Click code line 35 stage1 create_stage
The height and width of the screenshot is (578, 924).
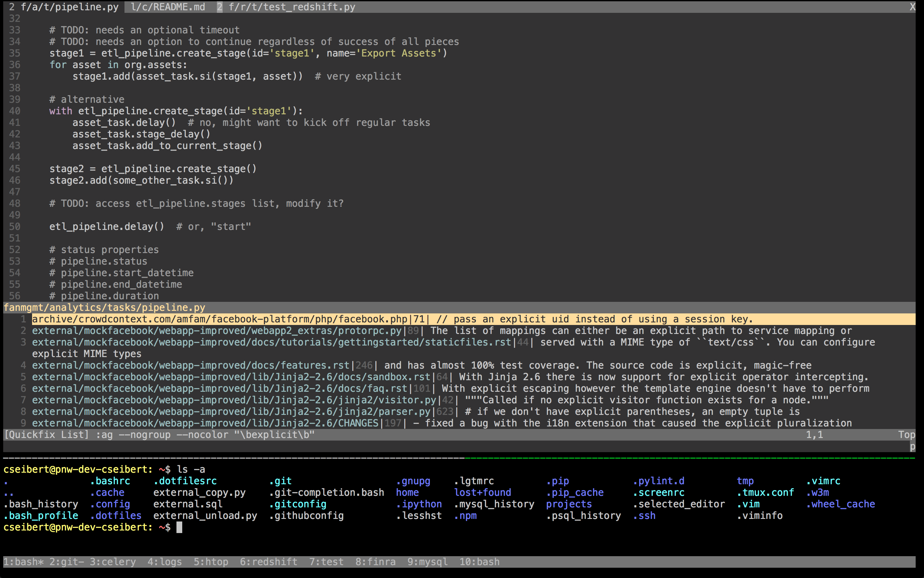(248, 53)
